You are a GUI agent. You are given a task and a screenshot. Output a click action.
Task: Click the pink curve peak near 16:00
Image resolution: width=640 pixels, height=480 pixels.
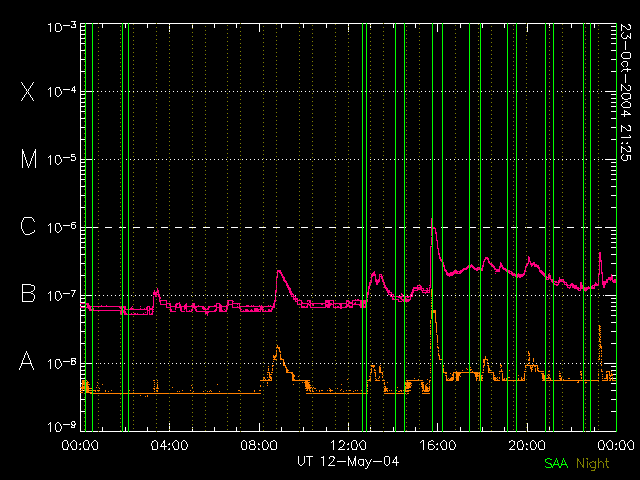click(432, 219)
